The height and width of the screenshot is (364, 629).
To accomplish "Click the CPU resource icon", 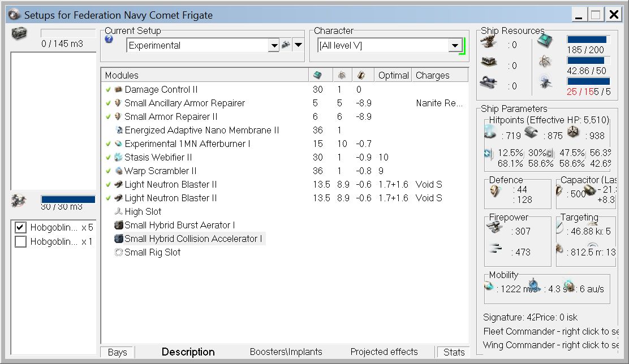I will coord(545,41).
